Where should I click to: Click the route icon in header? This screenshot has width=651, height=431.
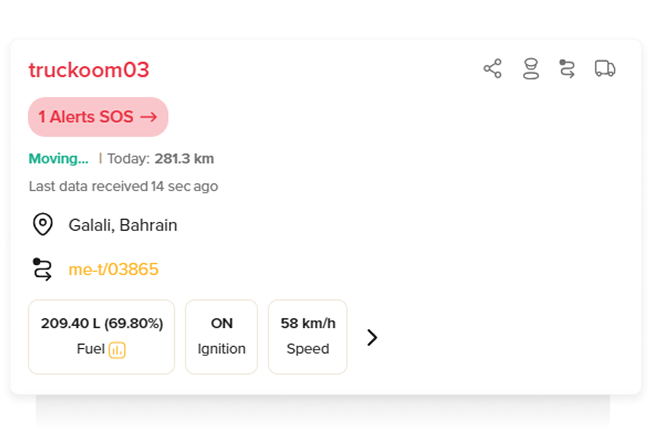(567, 69)
